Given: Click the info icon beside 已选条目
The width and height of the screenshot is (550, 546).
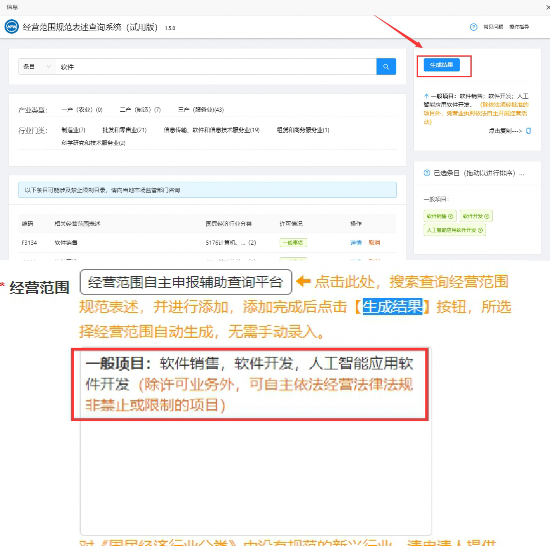Looking at the screenshot, I should 427,173.
